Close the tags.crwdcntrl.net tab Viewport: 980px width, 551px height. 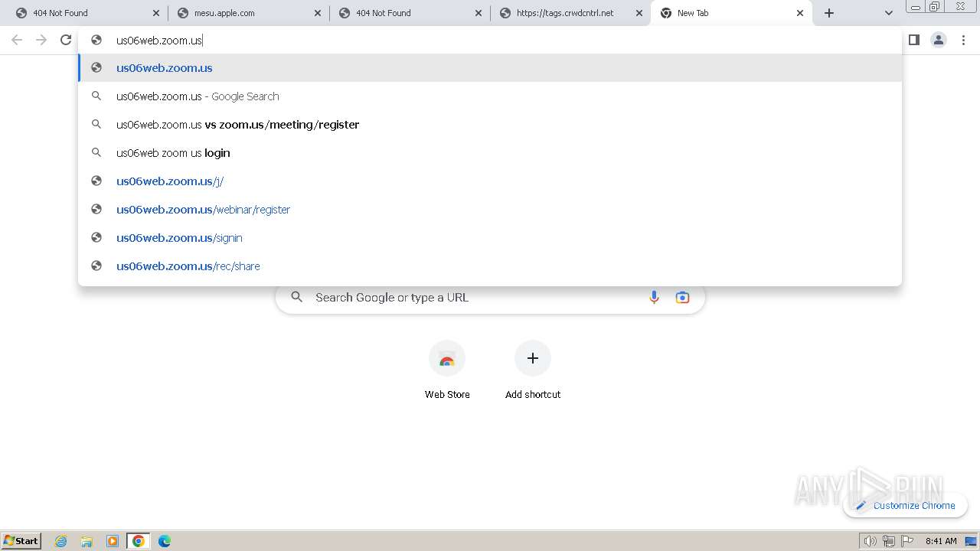point(639,13)
